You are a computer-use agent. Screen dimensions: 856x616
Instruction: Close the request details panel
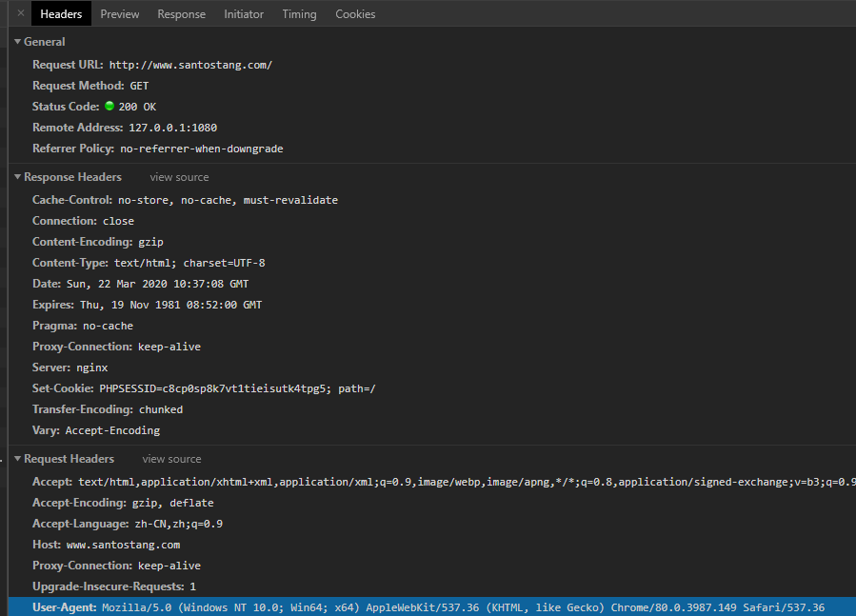pyautogui.click(x=20, y=13)
